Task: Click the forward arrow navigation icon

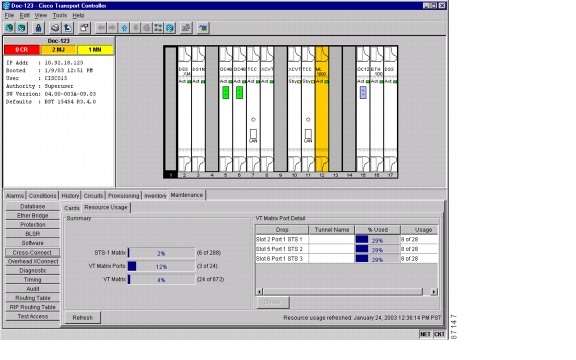Action: click(112, 28)
